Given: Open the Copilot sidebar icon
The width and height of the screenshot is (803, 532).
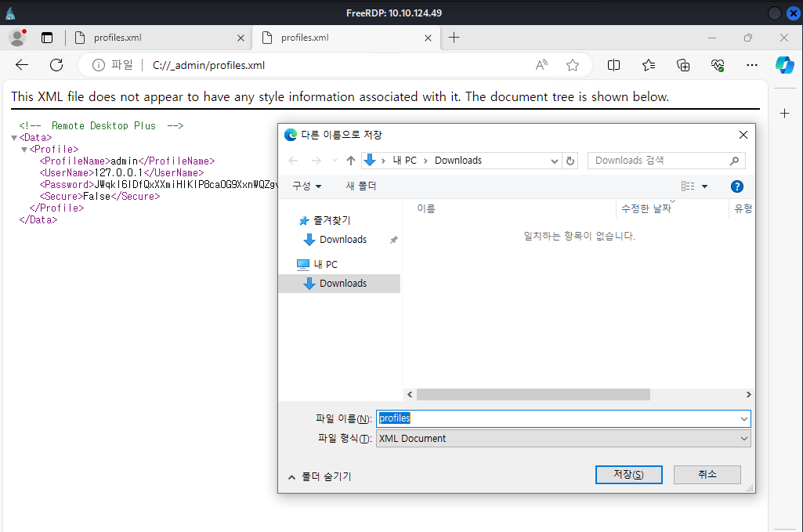Looking at the screenshot, I should coord(784,65).
